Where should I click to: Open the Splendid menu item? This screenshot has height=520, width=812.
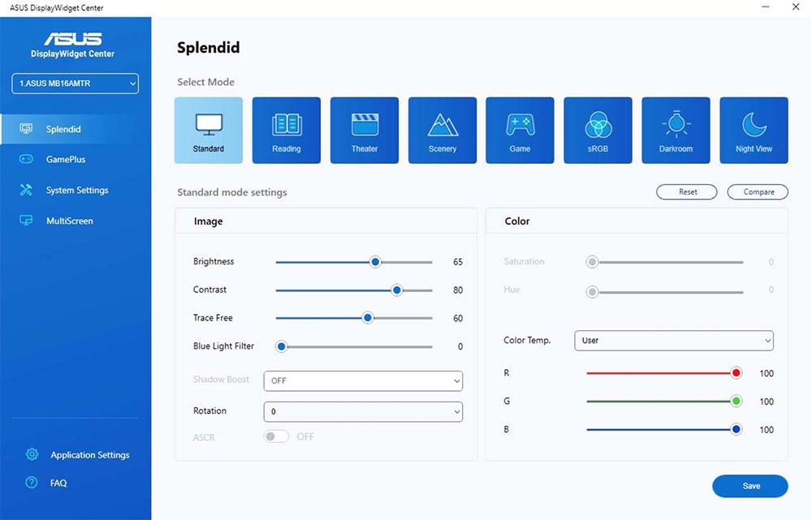pyautogui.click(x=76, y=129)
